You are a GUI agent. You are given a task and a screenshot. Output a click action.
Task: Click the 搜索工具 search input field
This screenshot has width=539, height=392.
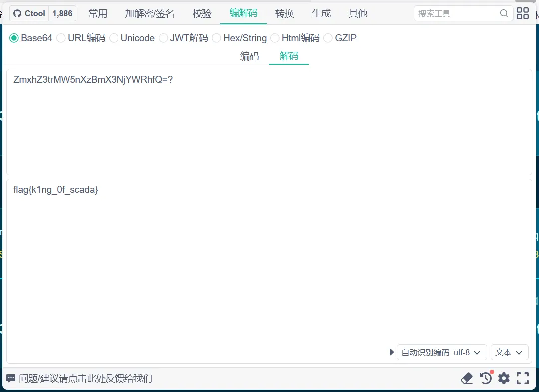coord(457,13)
